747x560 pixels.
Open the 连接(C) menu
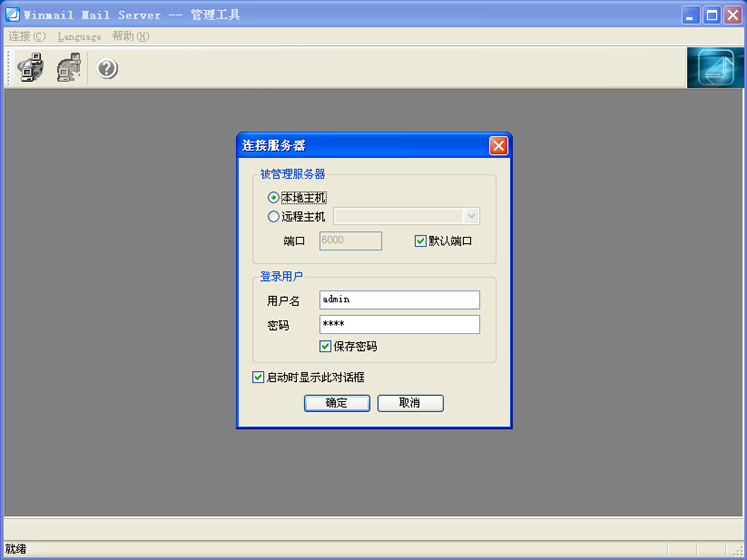click(x=27, y=37)
